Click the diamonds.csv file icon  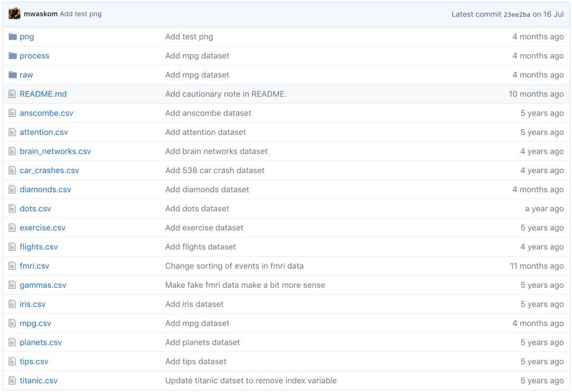[x=13, y=189]
